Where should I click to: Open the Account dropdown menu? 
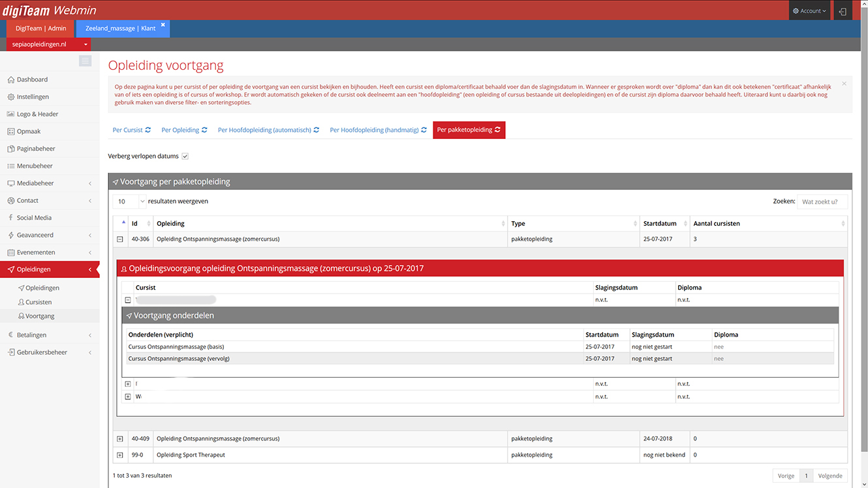pyautogui.click(x=809, y=11)
